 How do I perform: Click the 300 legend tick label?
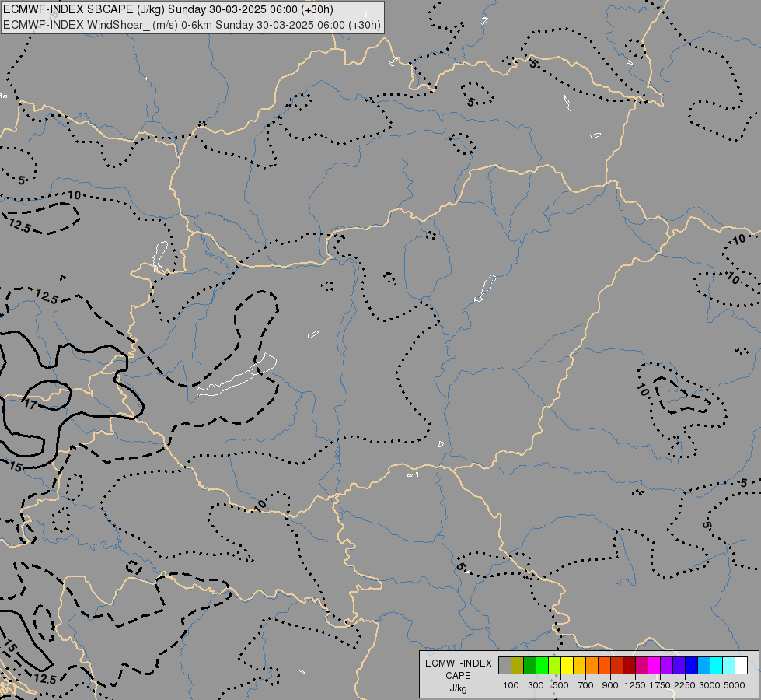536,685
